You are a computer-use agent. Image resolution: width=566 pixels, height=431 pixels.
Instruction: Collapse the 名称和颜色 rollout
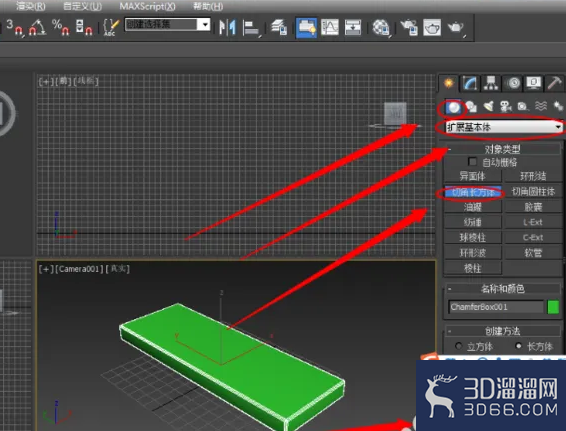click(x=502, y=288)
